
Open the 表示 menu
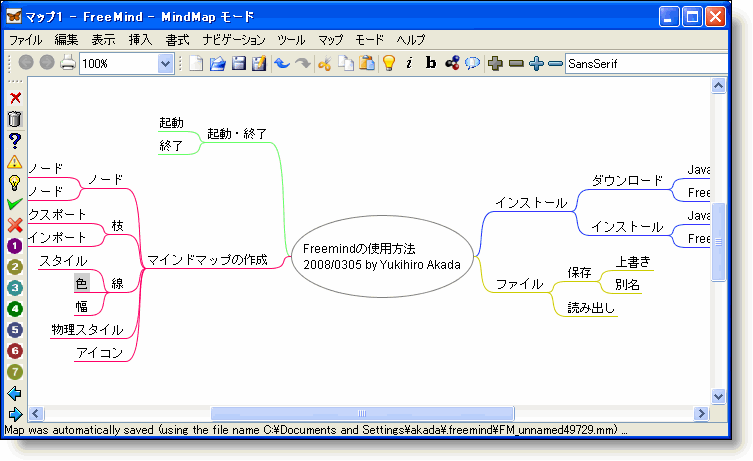coord(103,40)
